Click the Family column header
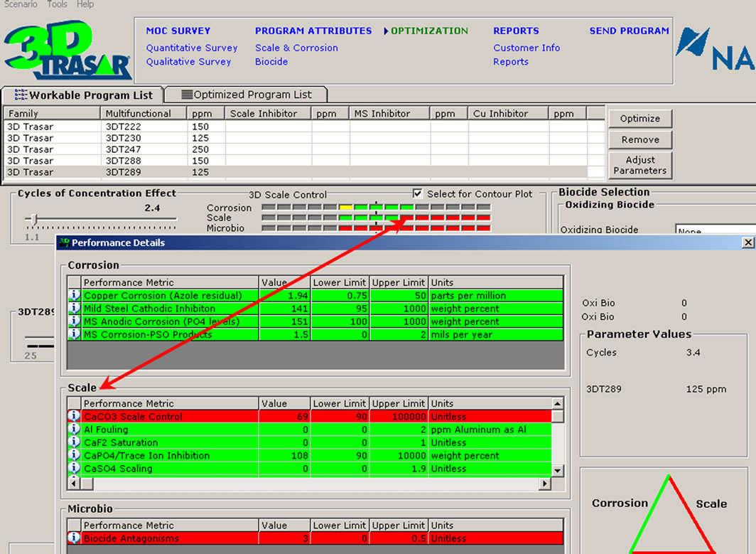 point(52,113)
